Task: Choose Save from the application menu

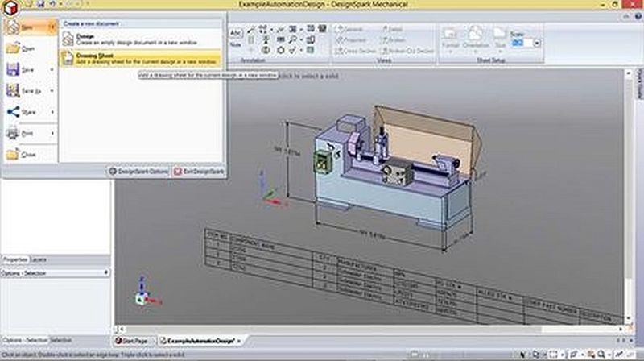Action: pyautogui.click(x=26, y=70)
